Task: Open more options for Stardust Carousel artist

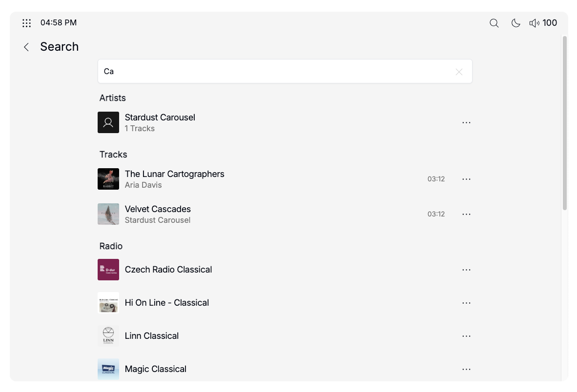Action: [x=466, y=122]
